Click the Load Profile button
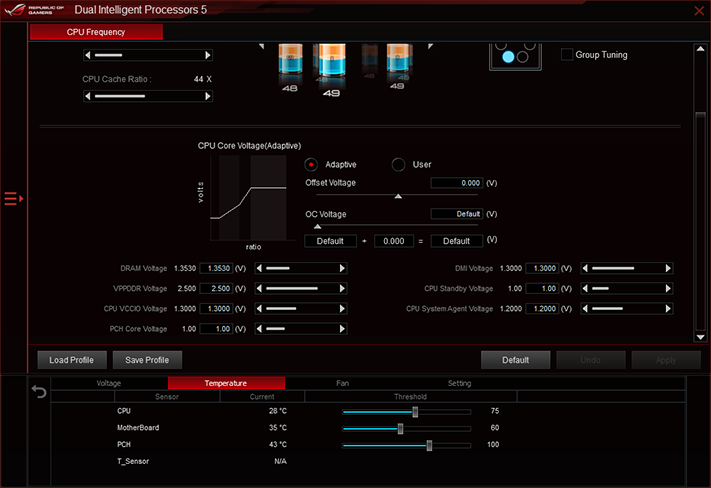The image size is (711, 488). click(72, 360)
